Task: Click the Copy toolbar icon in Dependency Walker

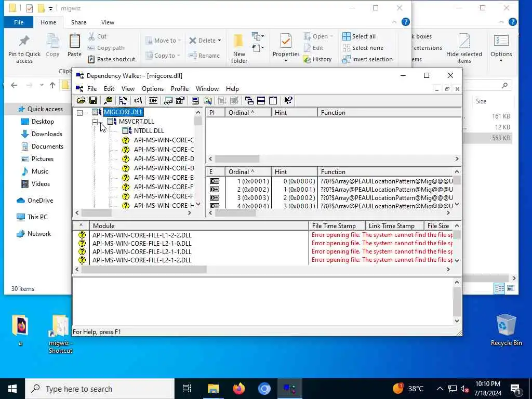Action: (108, 100)
